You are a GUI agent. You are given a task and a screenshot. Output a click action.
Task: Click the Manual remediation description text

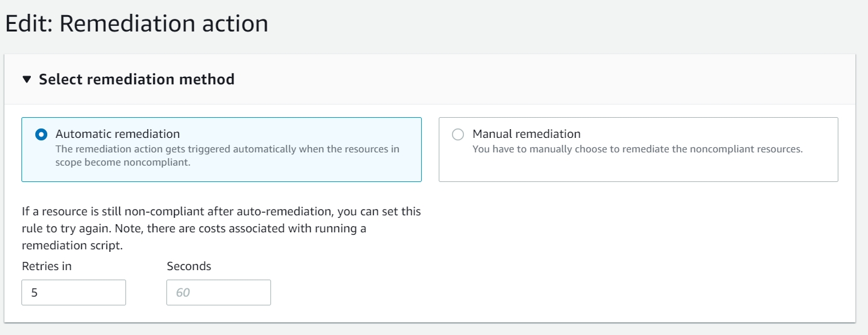(637, 150)
